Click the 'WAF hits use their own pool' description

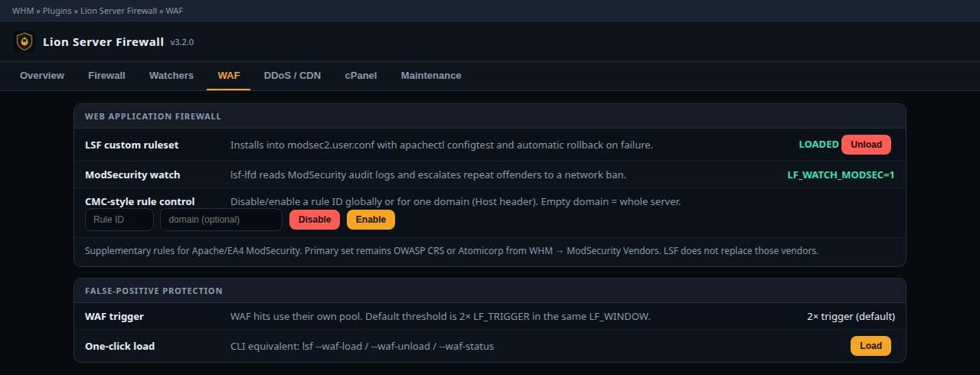(x=440, y=316)
